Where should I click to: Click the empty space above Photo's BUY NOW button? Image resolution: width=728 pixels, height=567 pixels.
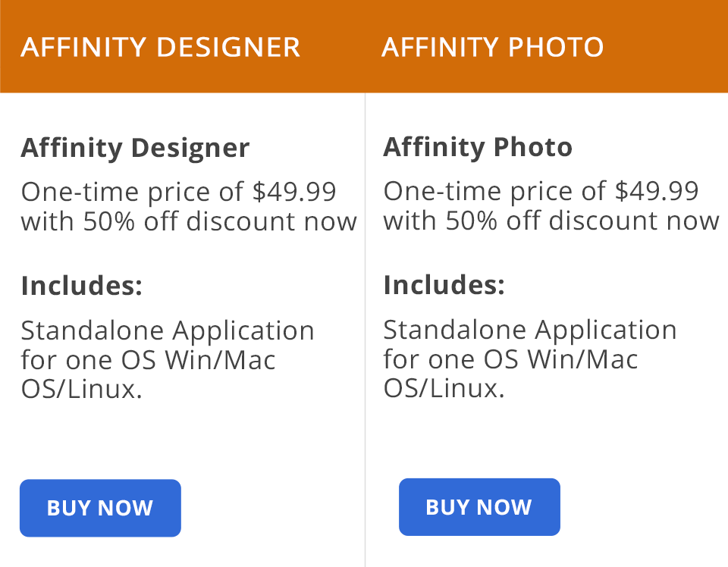tap(479, 440)
